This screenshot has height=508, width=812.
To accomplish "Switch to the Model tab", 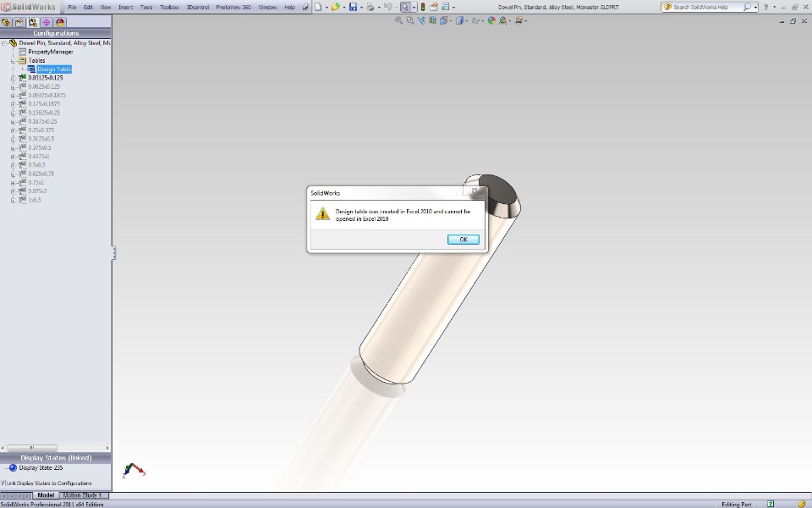I will pyautogui.click(x=46, y=495).
